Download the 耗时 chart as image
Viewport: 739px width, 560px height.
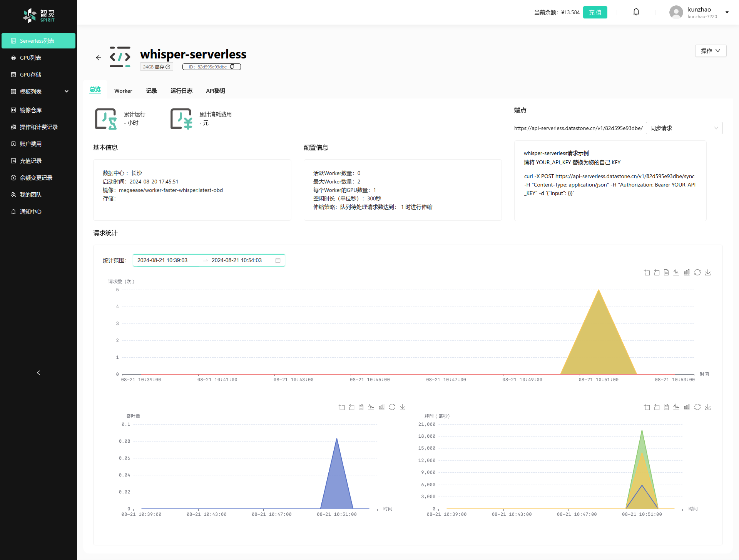[708, 407]
